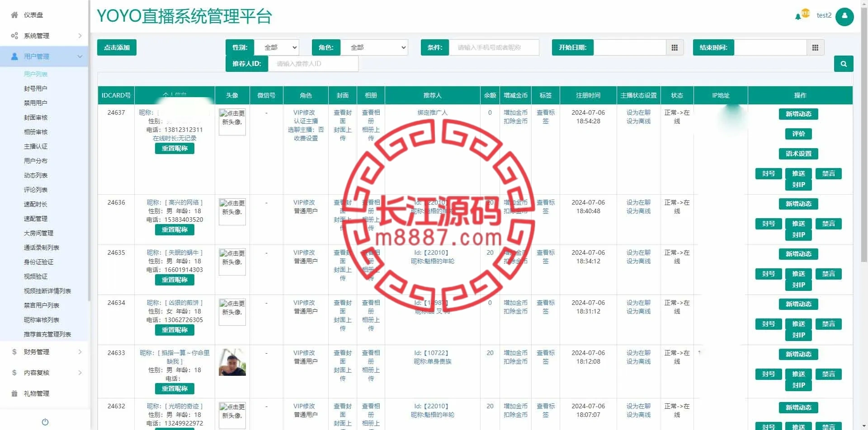
Task: Click the 系统管理 gears icon
Action: (x=14, y=36)
